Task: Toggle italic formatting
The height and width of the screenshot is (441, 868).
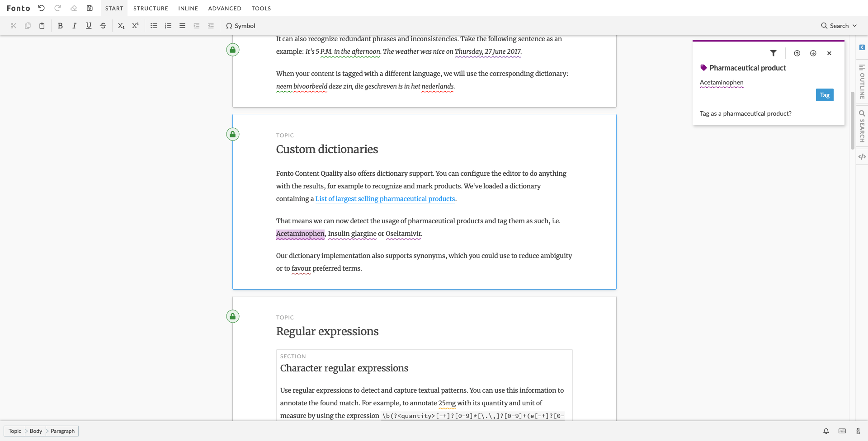Action: pos(75,26)
